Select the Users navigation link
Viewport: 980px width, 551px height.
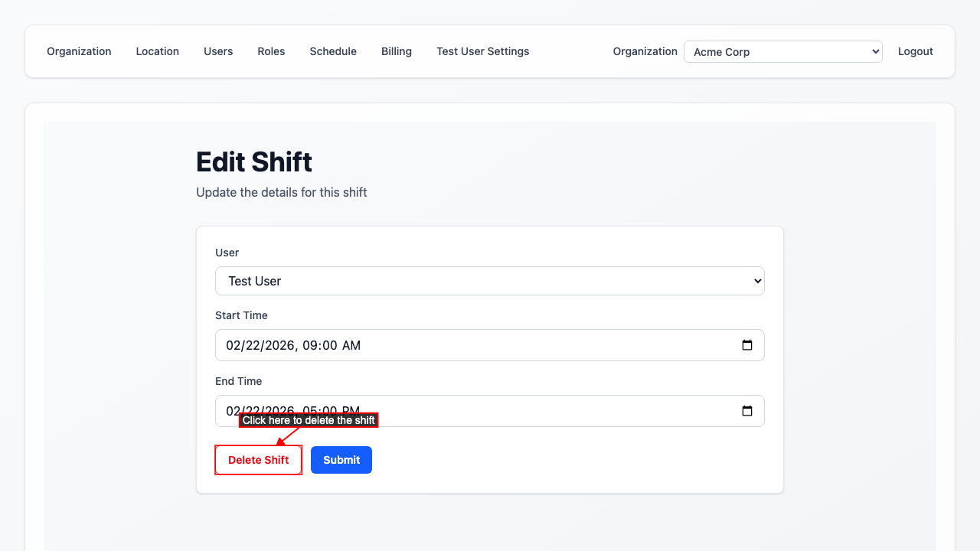click(x=218, y=51)
